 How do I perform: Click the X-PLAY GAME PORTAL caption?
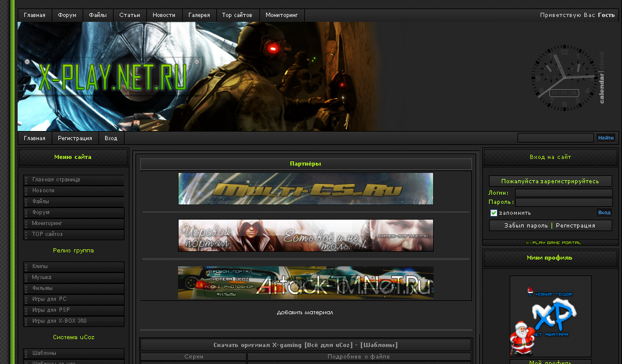point(553,243)
